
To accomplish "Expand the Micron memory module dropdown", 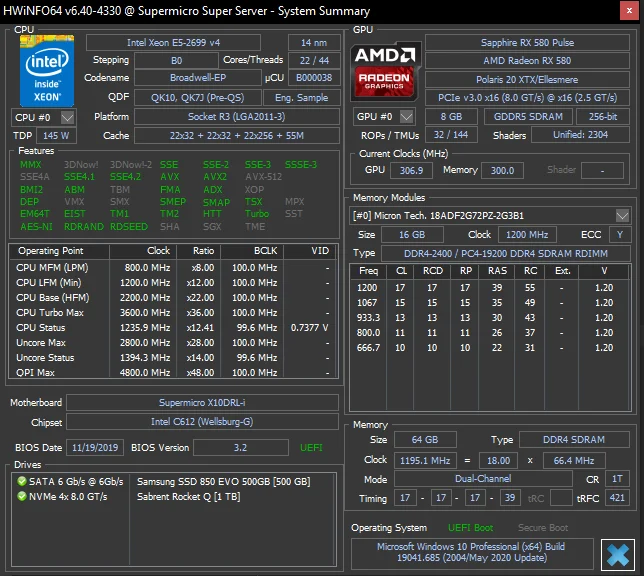I will [622, 215].
